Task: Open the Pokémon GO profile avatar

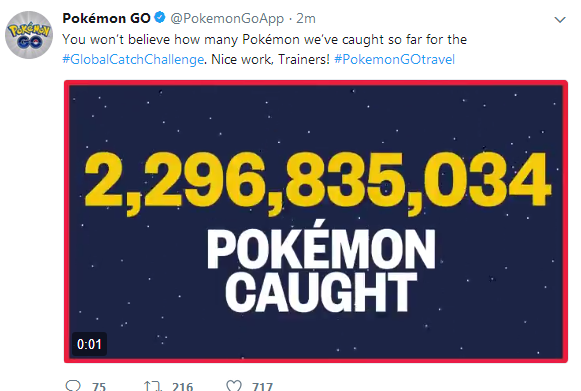Action: click(x=29, y=35)
